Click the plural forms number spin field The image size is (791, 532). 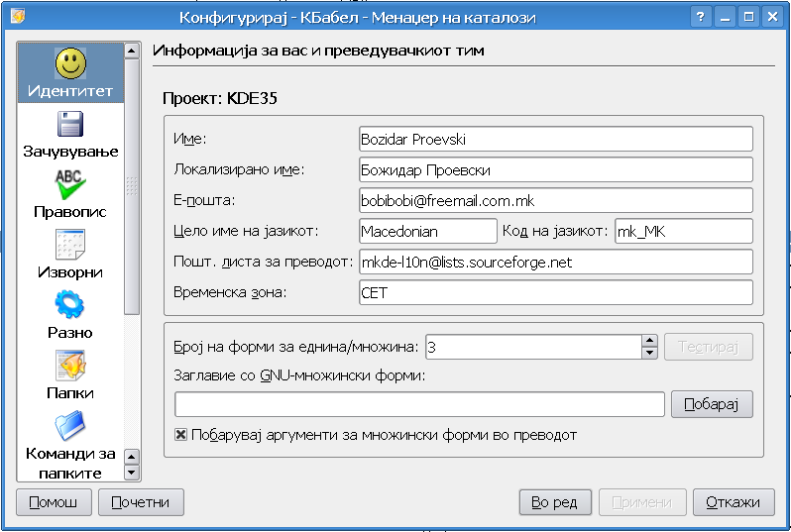click(533, 347)
